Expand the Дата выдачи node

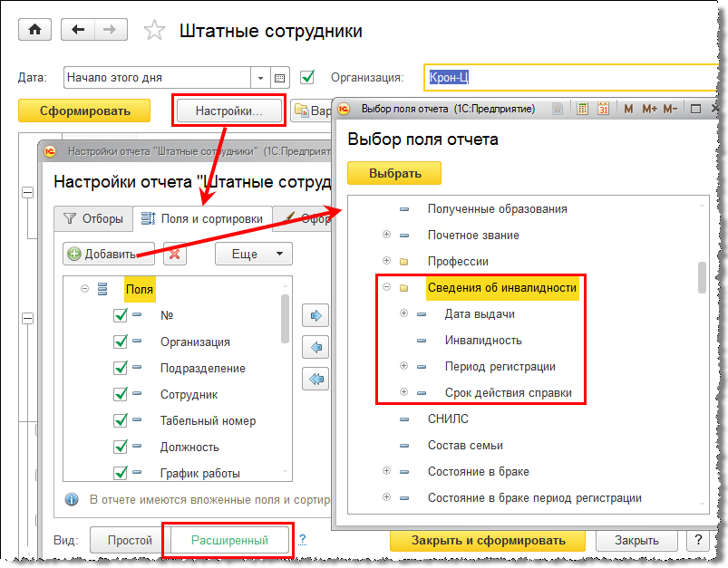click(x=404, y=313)
